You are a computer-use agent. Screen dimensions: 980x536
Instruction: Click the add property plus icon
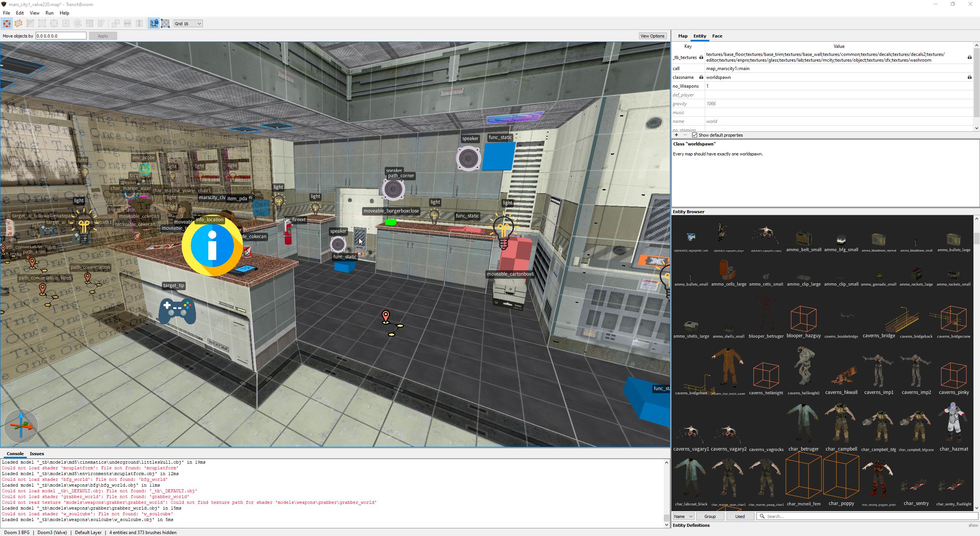pos(676,135)
